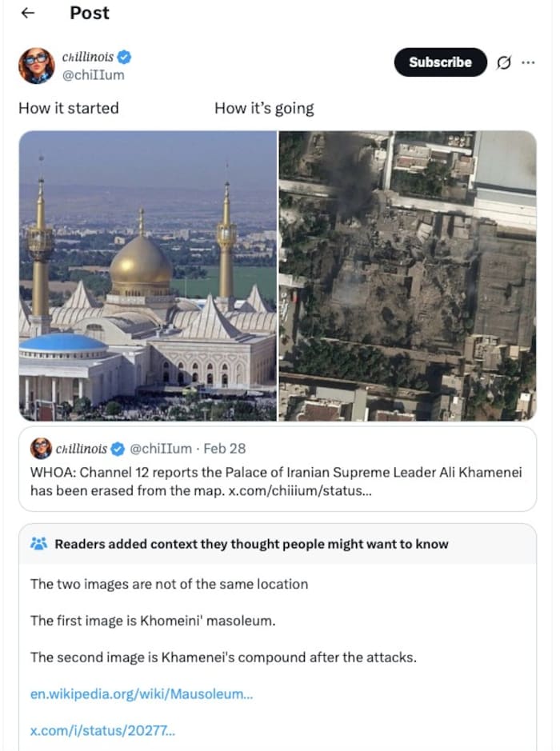Open the satellite damage image
The width and height of the screenshot is (560, 751).
408,276
